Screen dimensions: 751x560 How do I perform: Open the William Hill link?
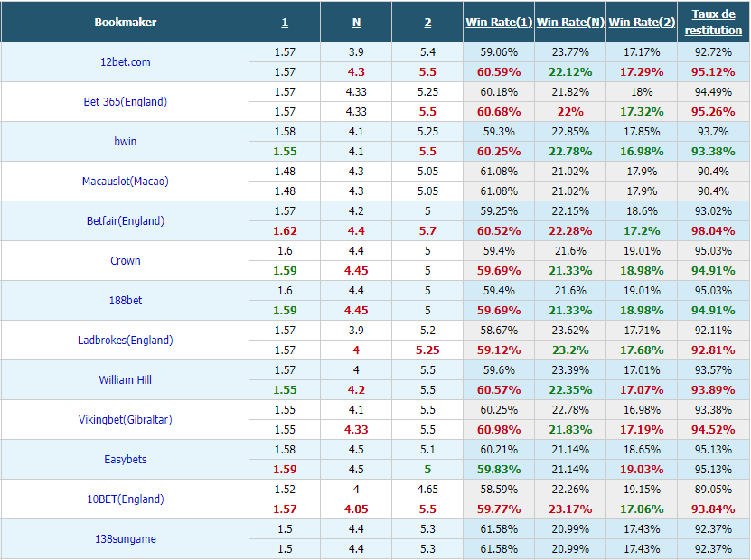pyautogui.click(x=125, y=379)
